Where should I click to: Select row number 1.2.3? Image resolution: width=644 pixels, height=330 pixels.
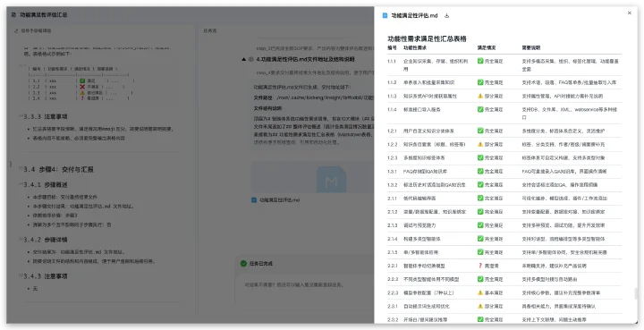tap(393, 158)
